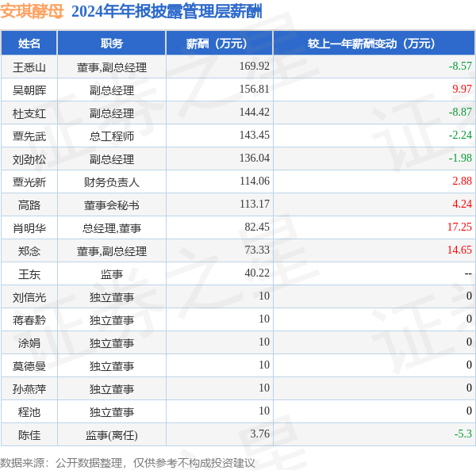Image resolution: width=476 pixels, height=470 pixels.
Task: Click salary value 144.42
Action: (254, 112)
